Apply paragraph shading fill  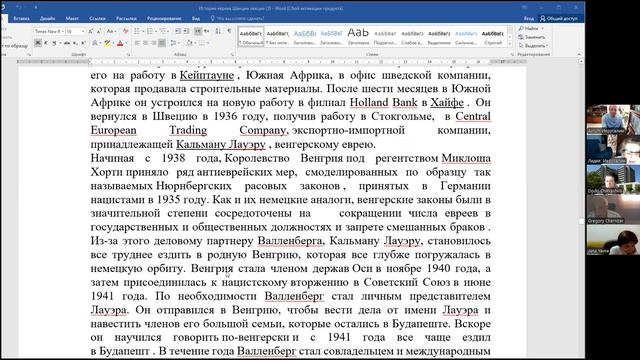click(x=189, y=43)
